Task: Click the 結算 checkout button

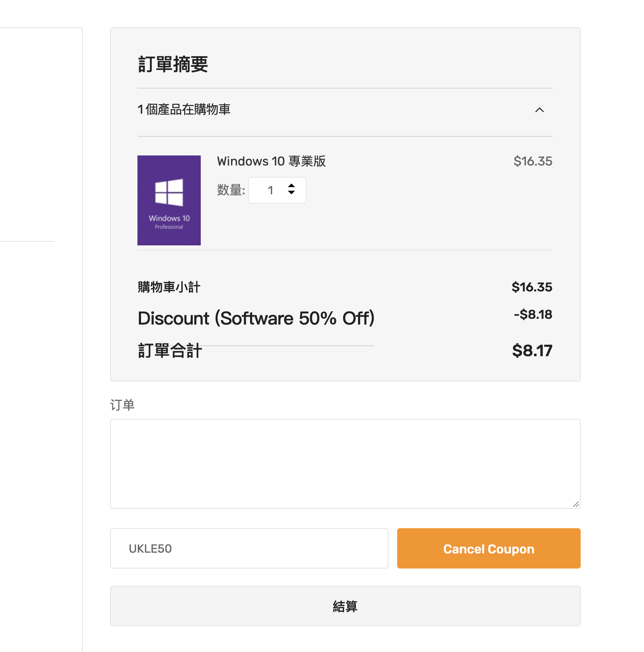Action: coord(345,606)
